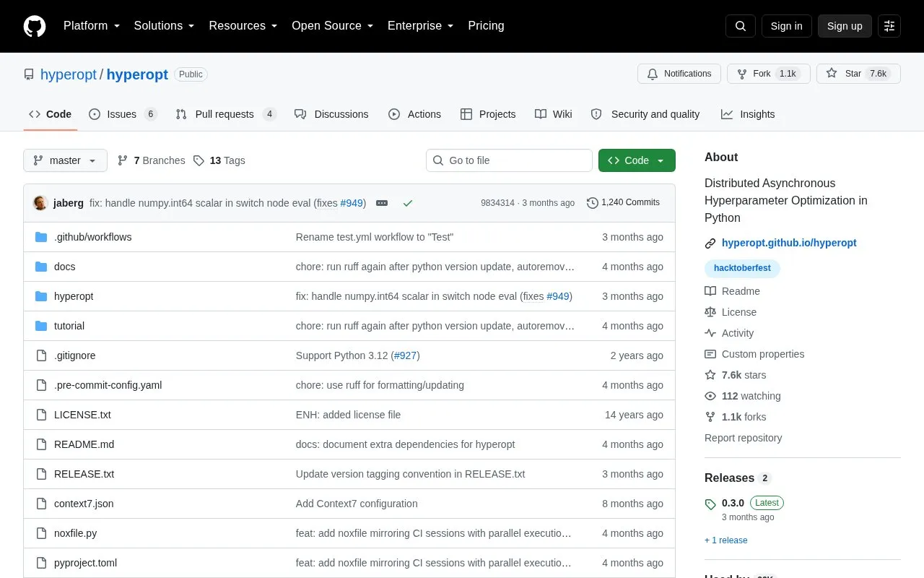Click the repository icon beside hyperopt/hyperopt

tap(29, 74)
